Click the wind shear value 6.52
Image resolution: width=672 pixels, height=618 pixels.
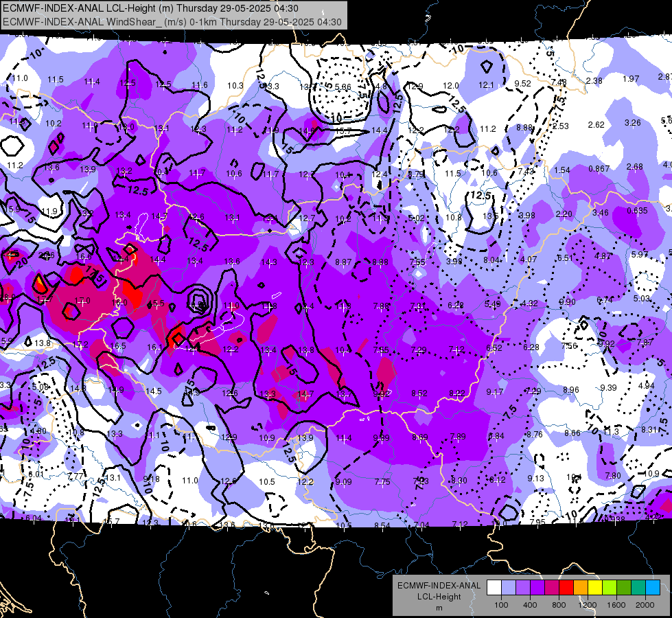tap(494, 347)
